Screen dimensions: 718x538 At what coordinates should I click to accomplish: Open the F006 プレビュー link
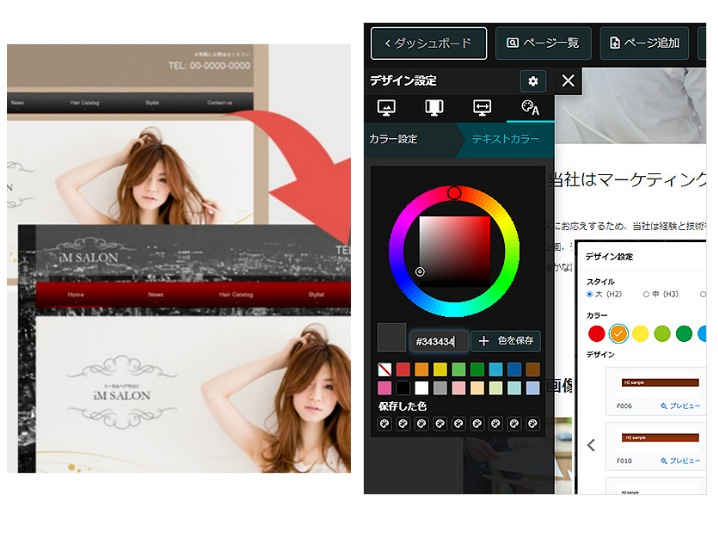(680, 406)
